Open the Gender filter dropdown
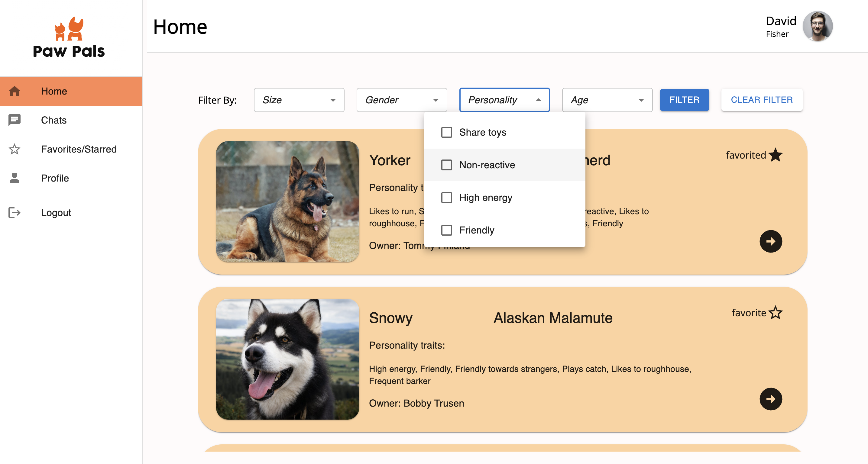 402,100
